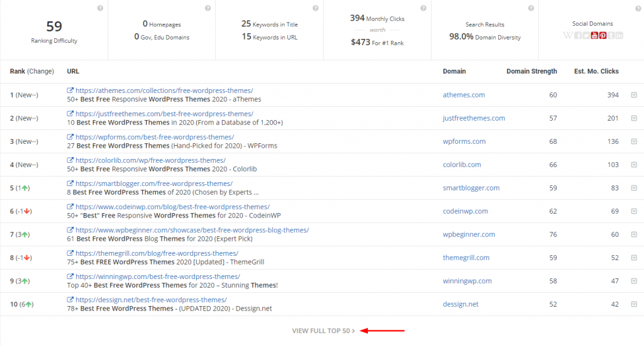
Task: Click the YouTube social domain icon
Action: (x=594, y=35)
